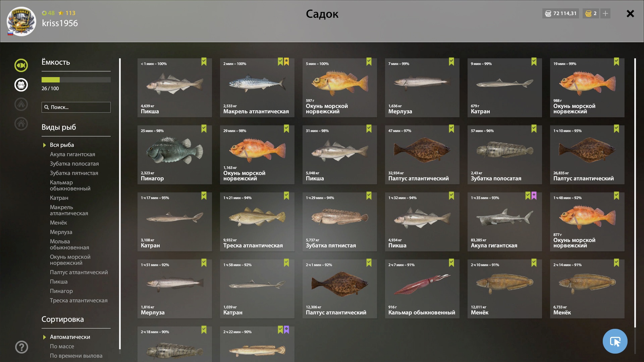Sort by По массе
The width and height of the screenshot is (644, 362).
tap(62, 346)
